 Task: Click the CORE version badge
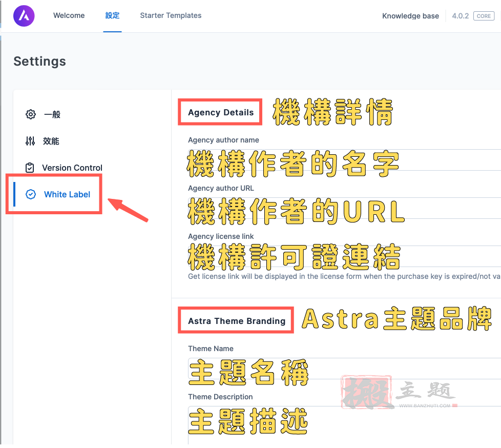pyautogui.click(x=484, y=16)
